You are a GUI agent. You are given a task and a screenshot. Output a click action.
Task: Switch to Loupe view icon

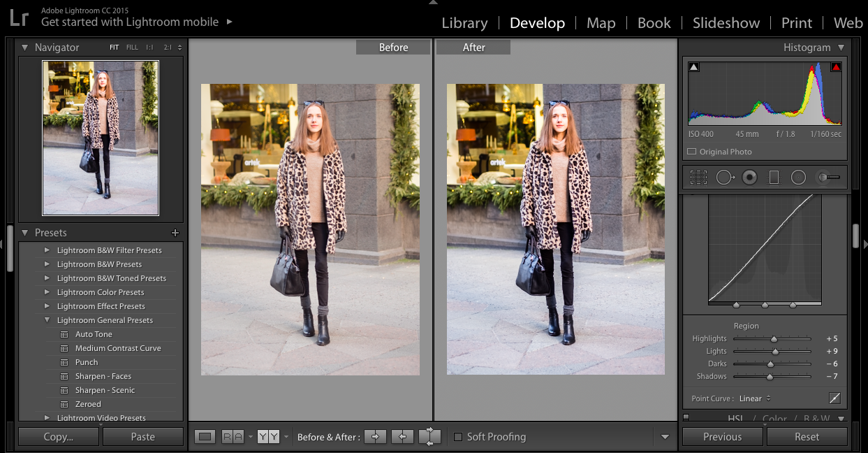click(205, 437)
